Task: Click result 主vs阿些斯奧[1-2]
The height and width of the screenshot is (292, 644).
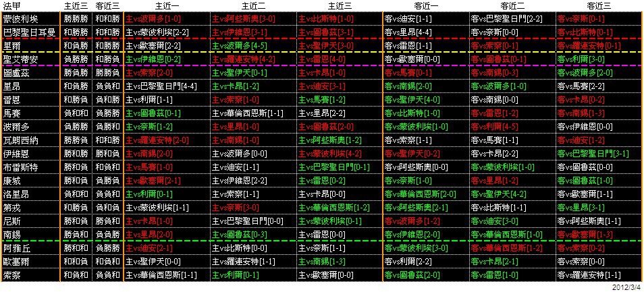Action: pyautogui.click(x=330, y=141)
